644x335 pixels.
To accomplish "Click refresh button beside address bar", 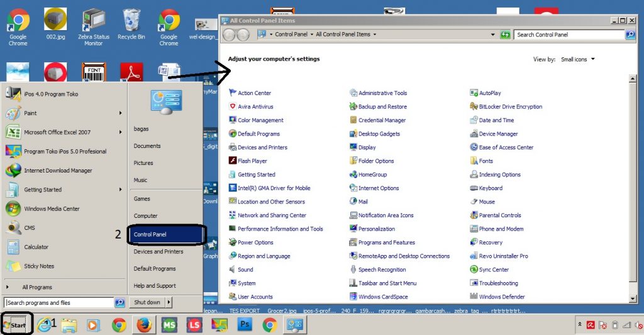I will pos(505,35).
